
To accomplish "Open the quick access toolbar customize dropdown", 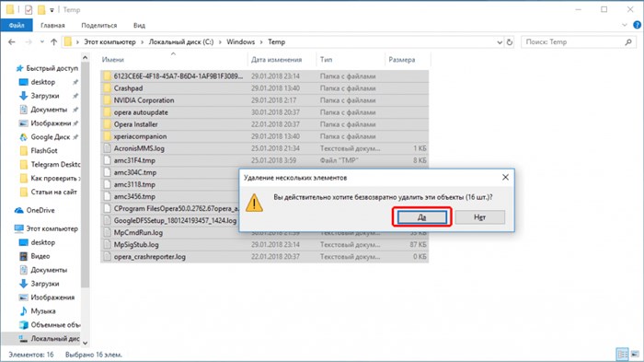I will 52,10.
